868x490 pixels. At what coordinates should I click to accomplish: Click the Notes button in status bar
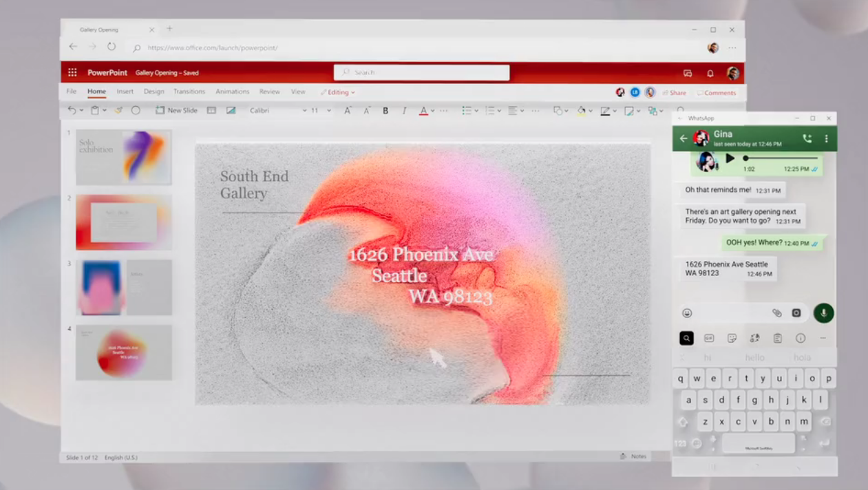[x=633, y=456]
